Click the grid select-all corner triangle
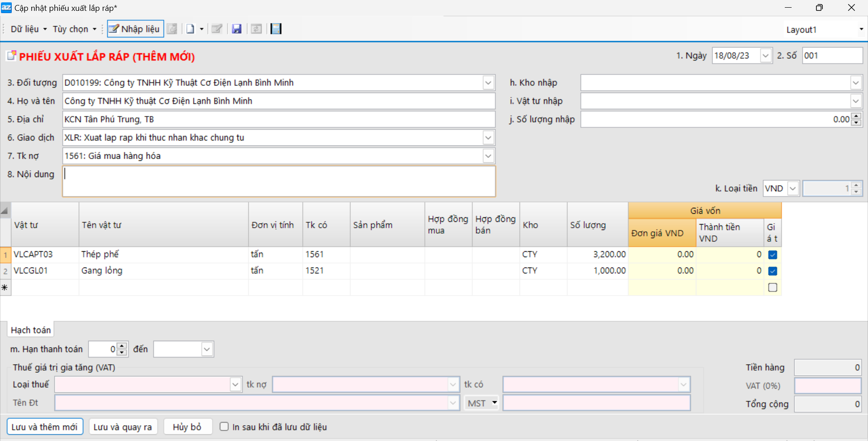868x441 pixels. tap(5, 210)
